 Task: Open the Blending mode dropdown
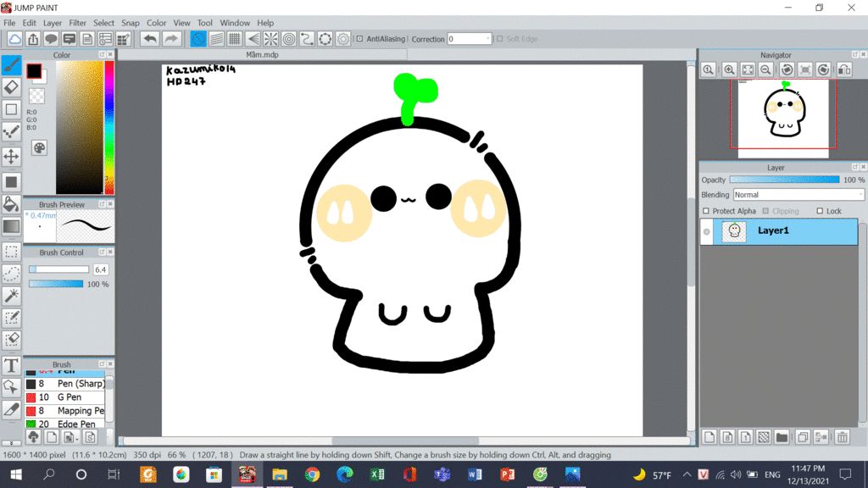click(798, 195)
